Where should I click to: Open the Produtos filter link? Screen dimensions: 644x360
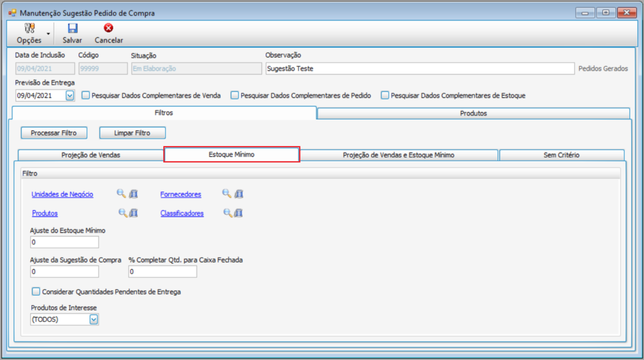(45, 213)
